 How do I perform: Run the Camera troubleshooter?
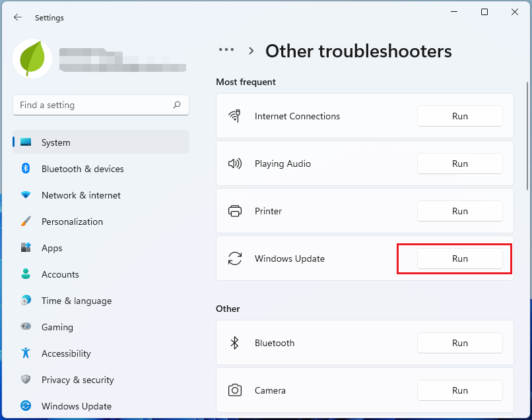point(460,390)
